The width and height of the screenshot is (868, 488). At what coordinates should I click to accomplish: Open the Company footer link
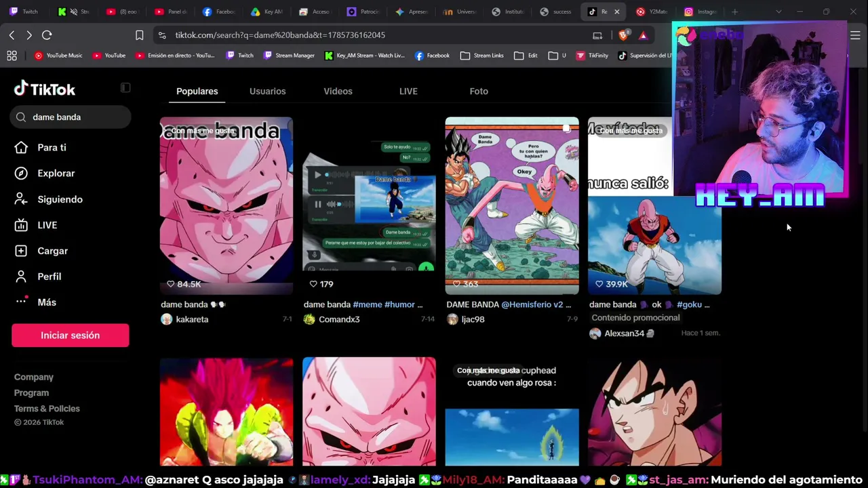pos(34,377)
